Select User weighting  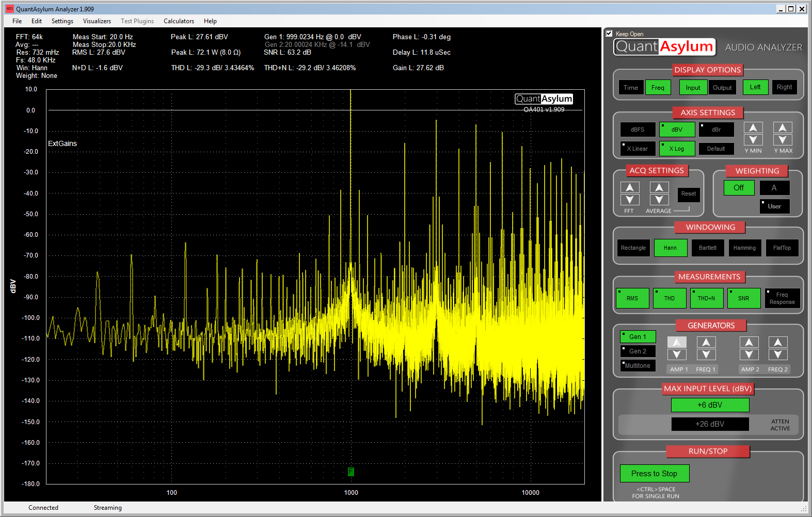click(x=774, y=206)
